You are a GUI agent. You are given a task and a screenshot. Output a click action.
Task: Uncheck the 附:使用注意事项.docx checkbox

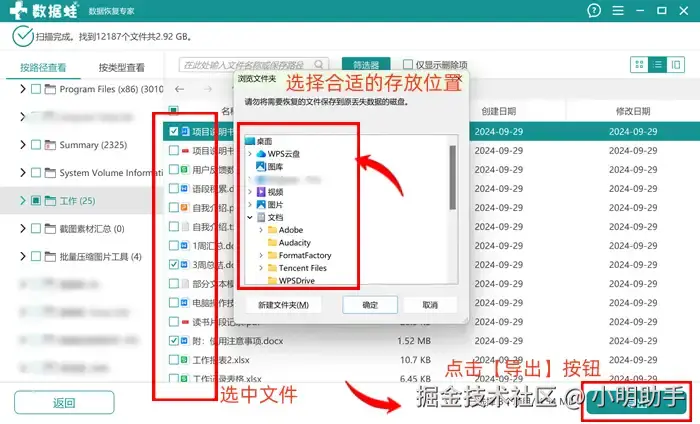tap(174, 341)
